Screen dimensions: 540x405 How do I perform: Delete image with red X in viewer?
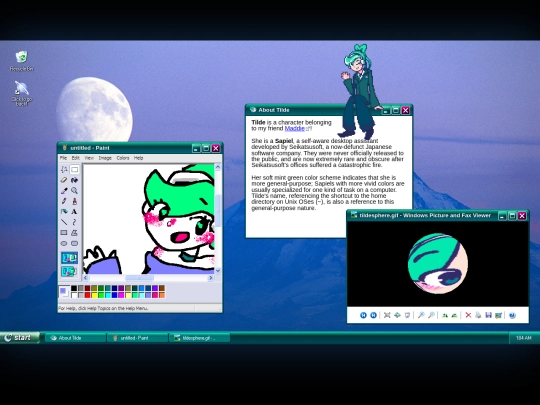[468, 315]
